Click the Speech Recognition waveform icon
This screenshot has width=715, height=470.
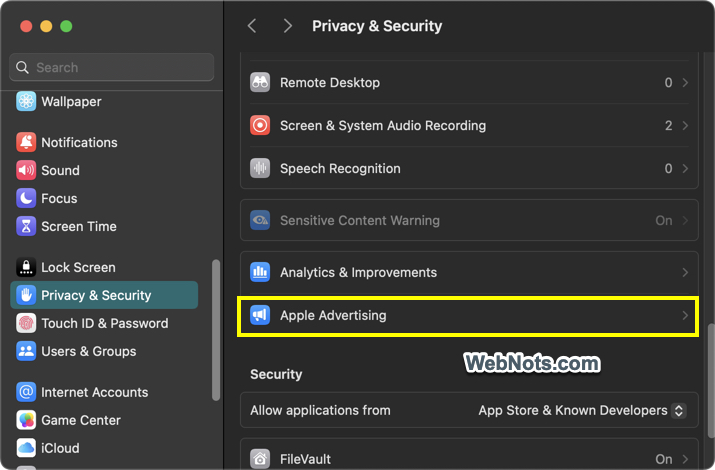(260, 168)
